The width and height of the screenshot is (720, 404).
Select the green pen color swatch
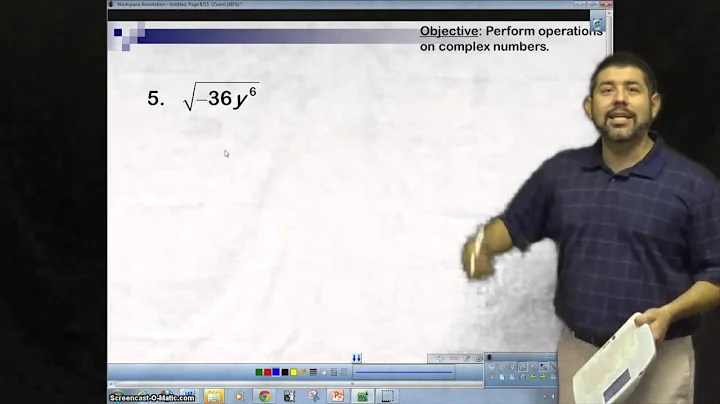[x=259, y=372]
